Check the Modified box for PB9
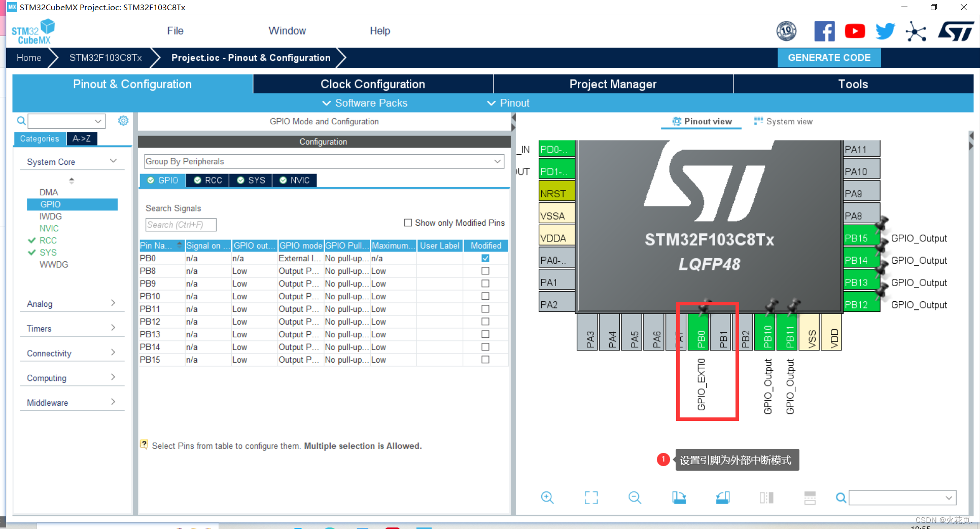The width and height of the screenshot is (980, 529). click(x=485, y=284)
